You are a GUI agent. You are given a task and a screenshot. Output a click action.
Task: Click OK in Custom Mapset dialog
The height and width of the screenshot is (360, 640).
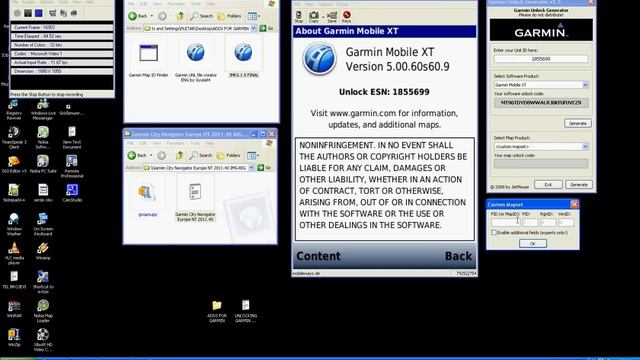(533, 243)
